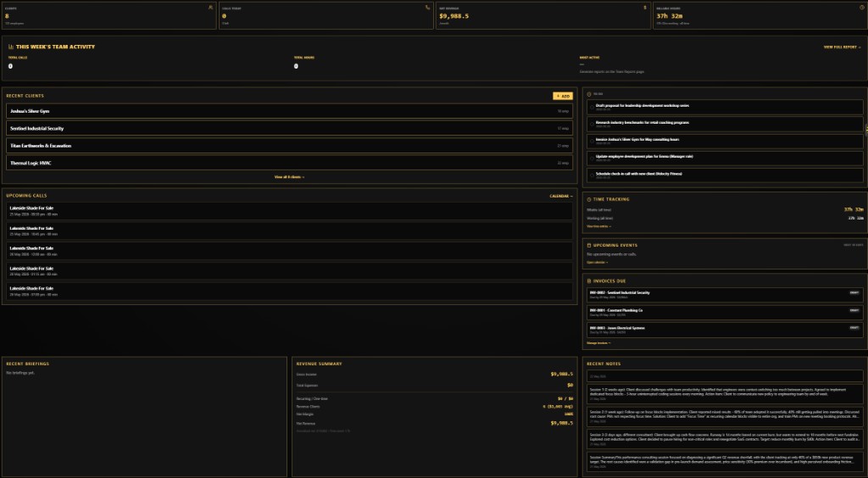
Task: Open the Calls Today stat card
Action: tap(326, 15)
